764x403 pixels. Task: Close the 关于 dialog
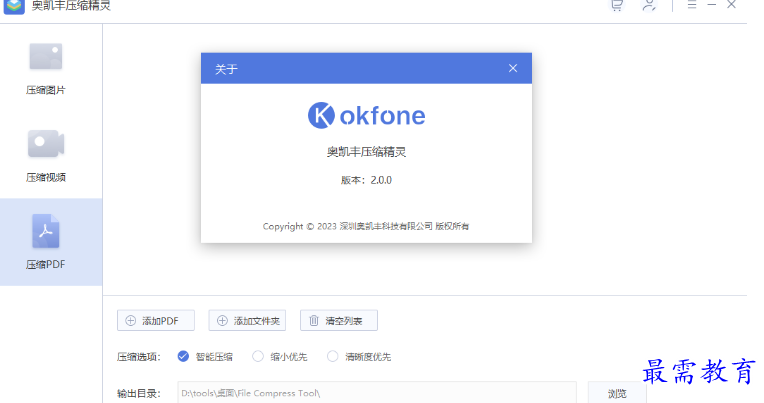[x=513, y=68]
